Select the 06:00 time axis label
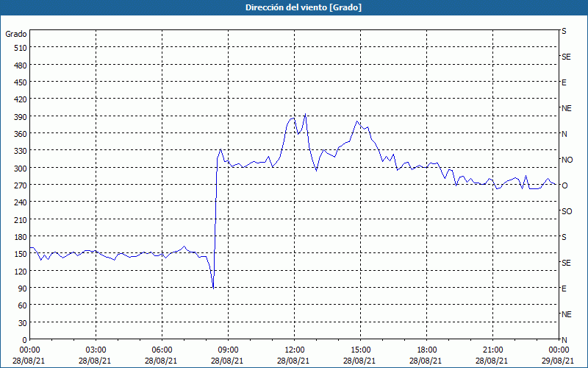This screenshot has height=368, width=588. pos(162,350)
